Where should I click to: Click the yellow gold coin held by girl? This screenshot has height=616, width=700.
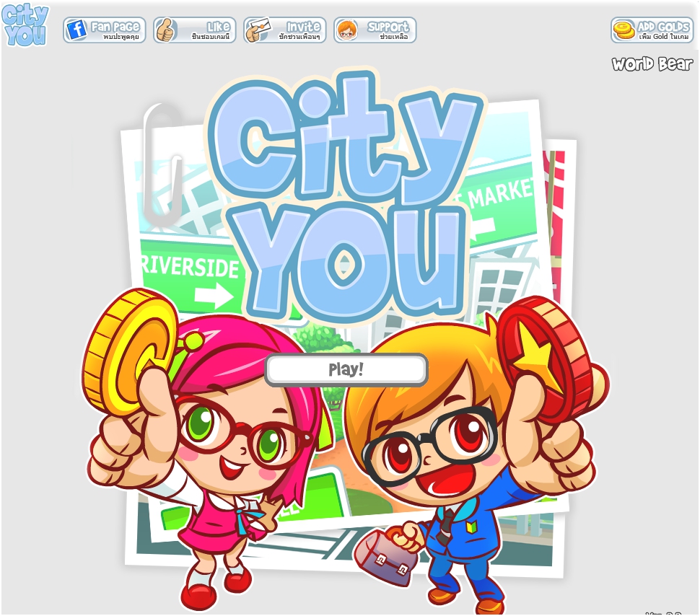[x=128, y=353]
